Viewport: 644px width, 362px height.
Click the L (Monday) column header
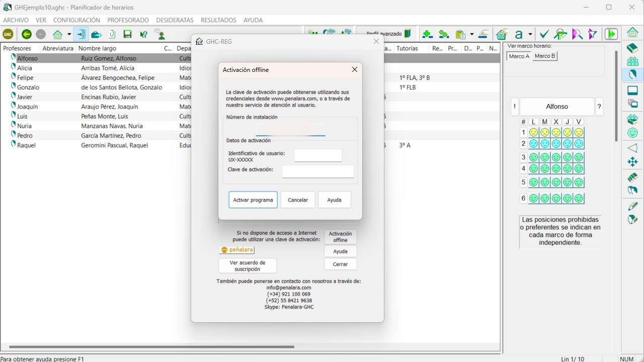click(x=533, y=122)
